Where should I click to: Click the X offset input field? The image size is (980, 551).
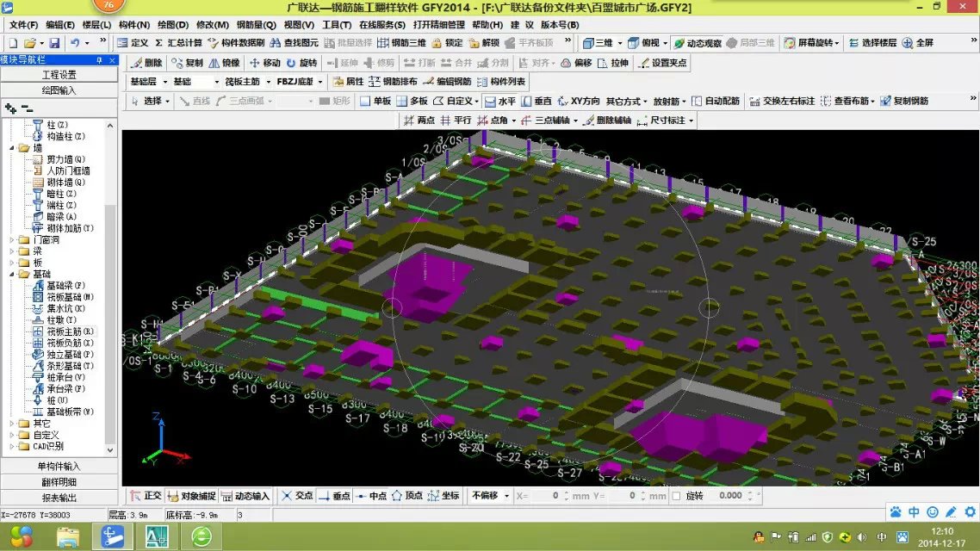point(546,496)
